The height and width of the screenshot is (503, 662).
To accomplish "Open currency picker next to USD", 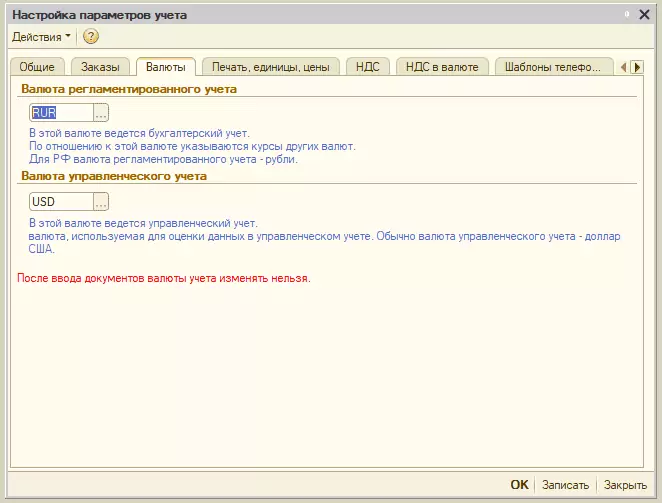I will click(100, 202).
